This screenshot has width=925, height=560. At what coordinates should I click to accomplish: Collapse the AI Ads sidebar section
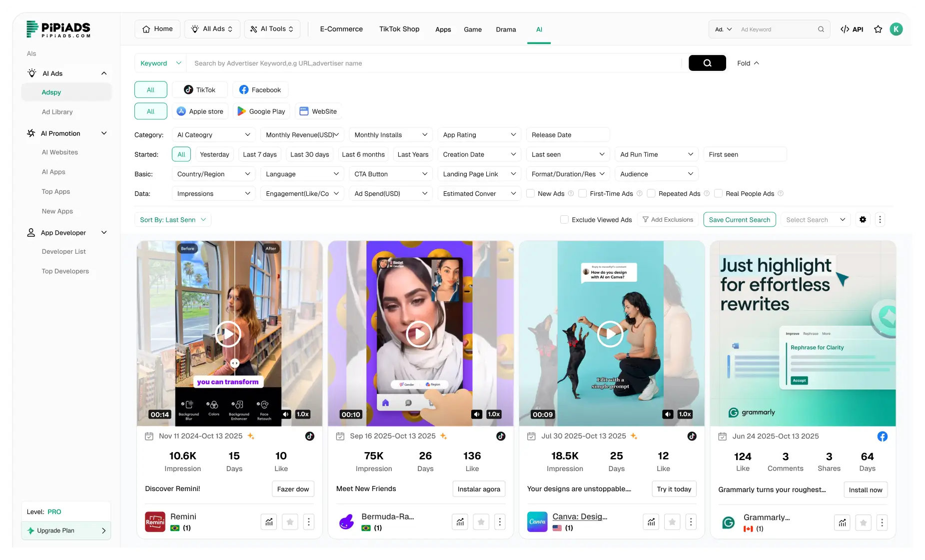(x=103, y=73)
